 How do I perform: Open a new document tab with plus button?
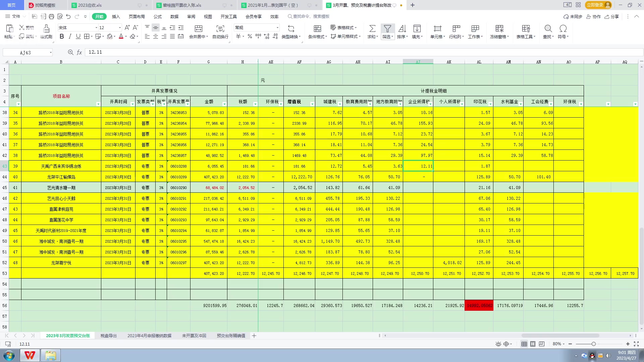tap(413, 5)
